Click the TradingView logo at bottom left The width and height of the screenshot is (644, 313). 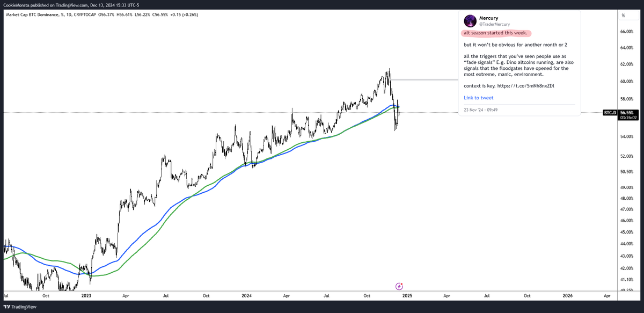pyautogui.click(x=20, y=307)
